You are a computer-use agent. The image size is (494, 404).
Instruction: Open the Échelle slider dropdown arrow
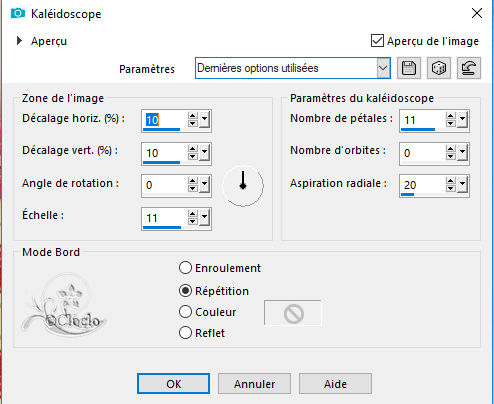pos(204,218)
